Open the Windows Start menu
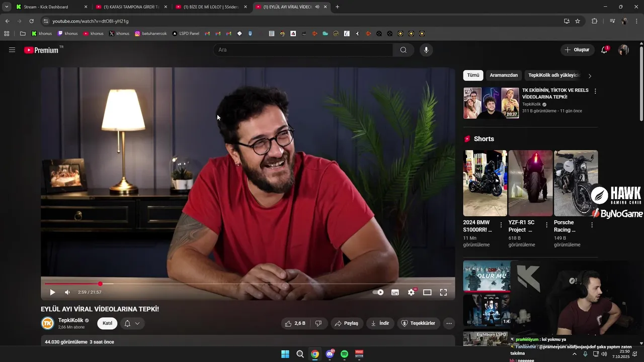Screen dimensions: 644x362 point(285,354)
